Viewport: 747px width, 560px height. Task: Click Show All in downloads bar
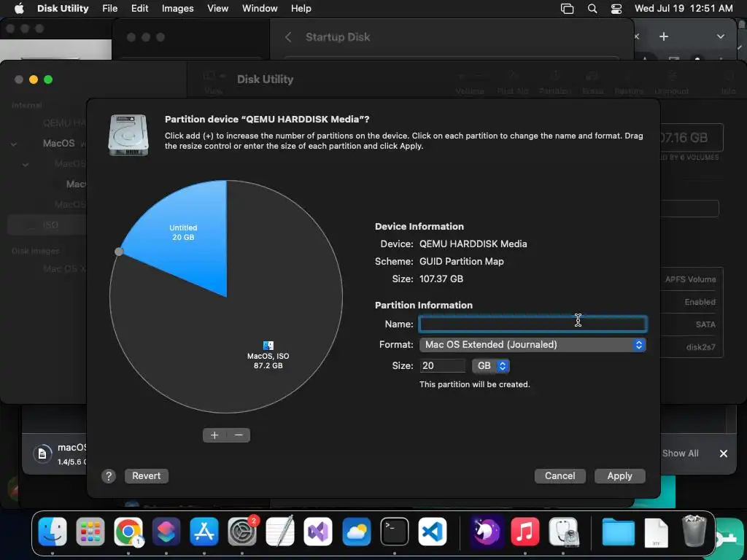[680, 454]
